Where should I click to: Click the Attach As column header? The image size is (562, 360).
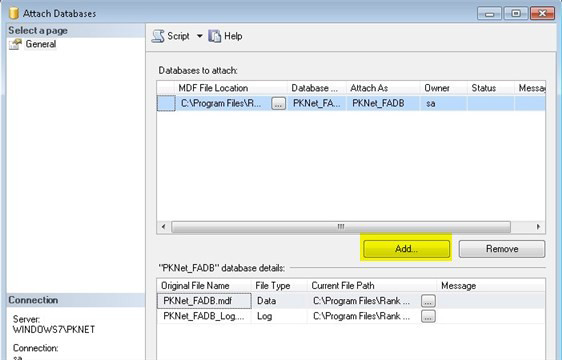point(383,88)
